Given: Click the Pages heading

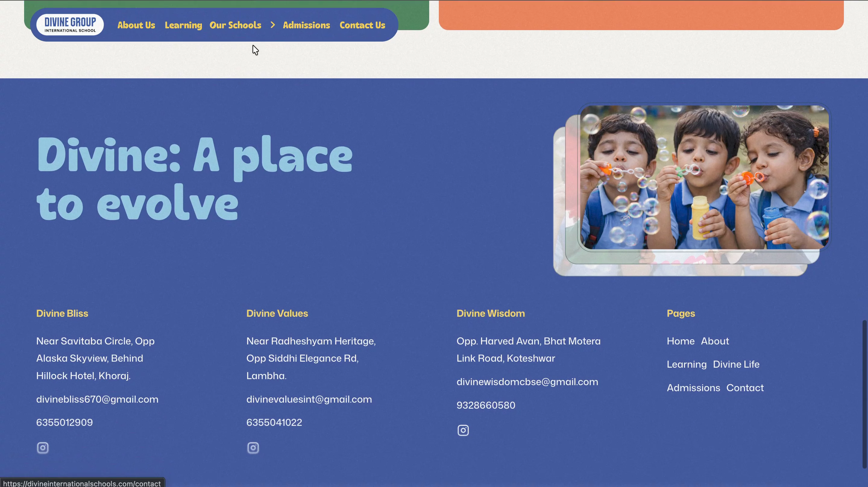Looking at the screenshot, I should pos(681,313).
